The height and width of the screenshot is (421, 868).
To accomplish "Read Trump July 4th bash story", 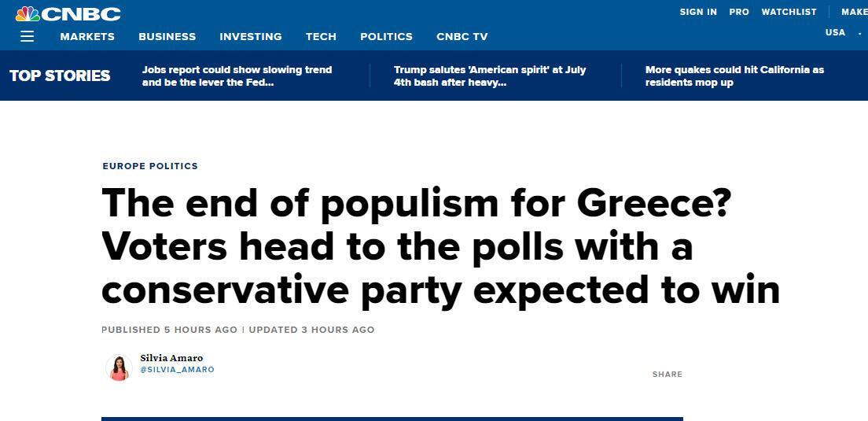I will [489, 76].
